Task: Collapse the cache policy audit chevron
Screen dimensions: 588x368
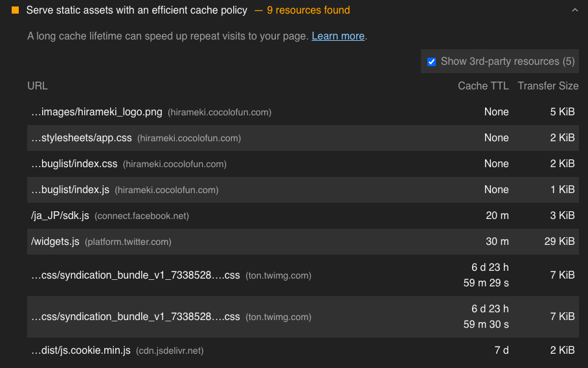Action: point(574,10)
